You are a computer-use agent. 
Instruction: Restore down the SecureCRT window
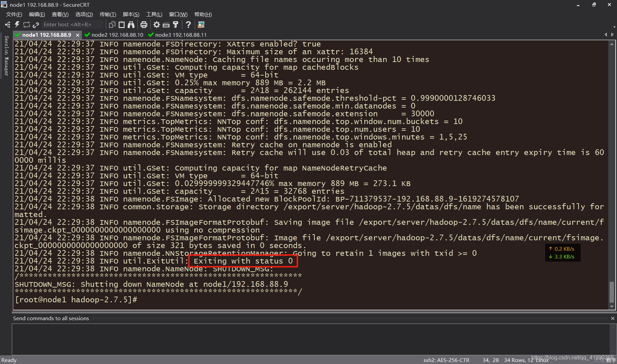pos(594,5)
